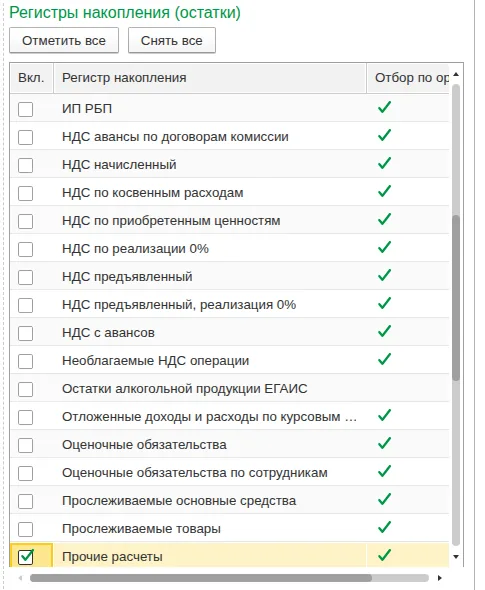The image size is (485, 590).
Task: Click green tick for 'Необлагаемые НДС операции'
Action: point(385,359)
